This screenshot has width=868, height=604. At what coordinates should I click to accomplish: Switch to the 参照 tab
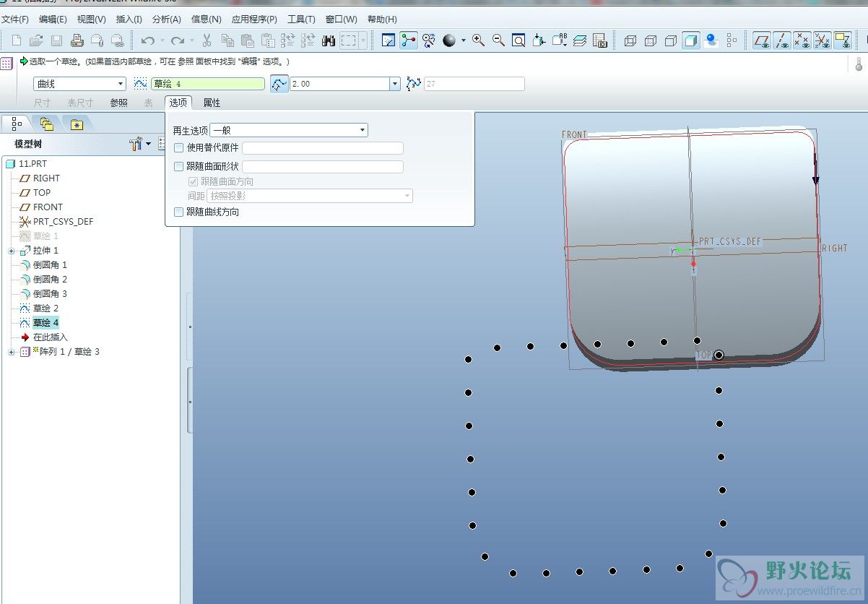pyautogui.click(x=118, y=103)
